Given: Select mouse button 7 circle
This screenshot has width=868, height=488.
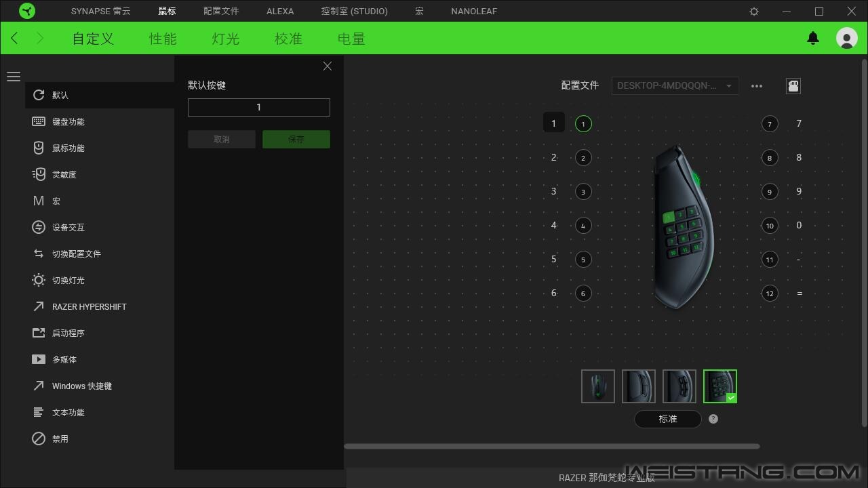Looking at the screenshot, I should (770, 124).
